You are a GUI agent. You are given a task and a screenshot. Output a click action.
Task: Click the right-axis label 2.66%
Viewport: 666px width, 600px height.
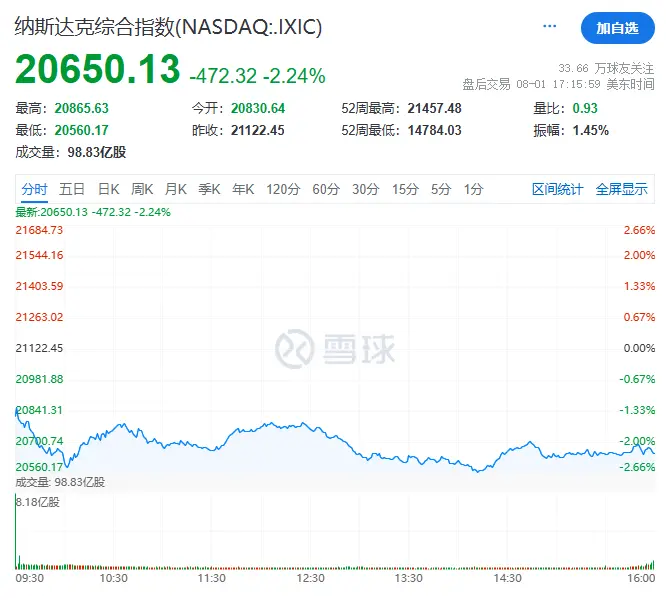coord(639,230)
